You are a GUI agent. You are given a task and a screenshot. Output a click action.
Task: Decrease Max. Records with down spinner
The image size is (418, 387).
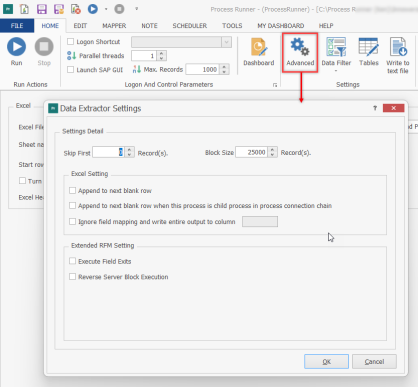coord(224,72)
